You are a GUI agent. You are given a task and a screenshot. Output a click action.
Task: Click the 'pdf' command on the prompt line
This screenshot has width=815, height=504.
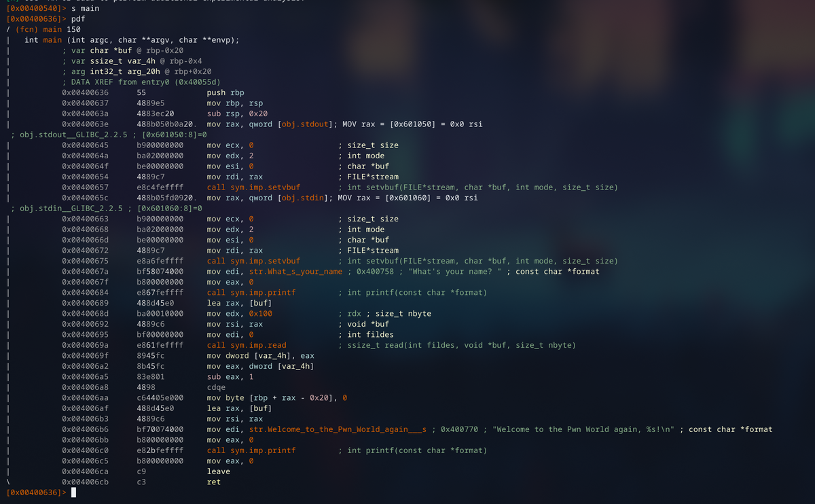pyautogui.click(x=78, y=19)
